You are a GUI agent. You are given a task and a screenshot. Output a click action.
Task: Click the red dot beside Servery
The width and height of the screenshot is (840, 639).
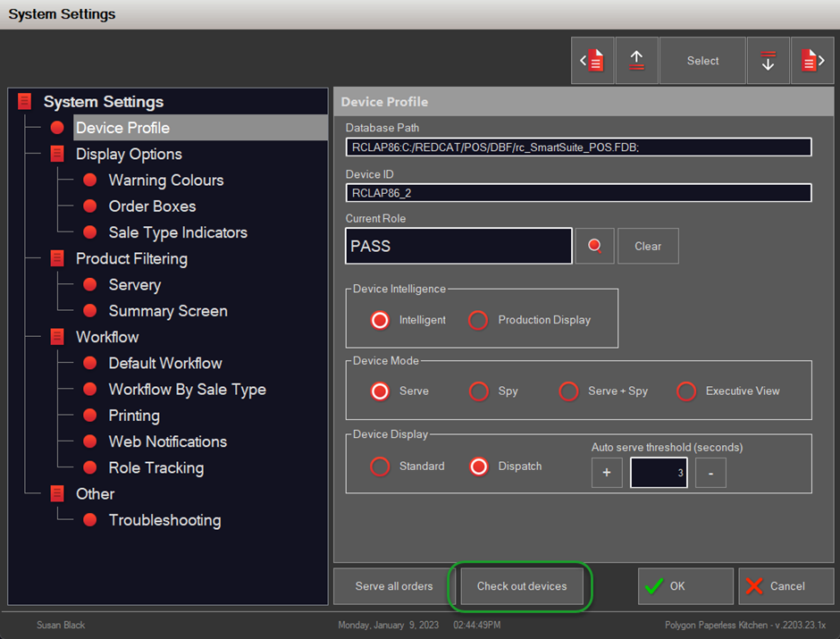tap(90, 284)
